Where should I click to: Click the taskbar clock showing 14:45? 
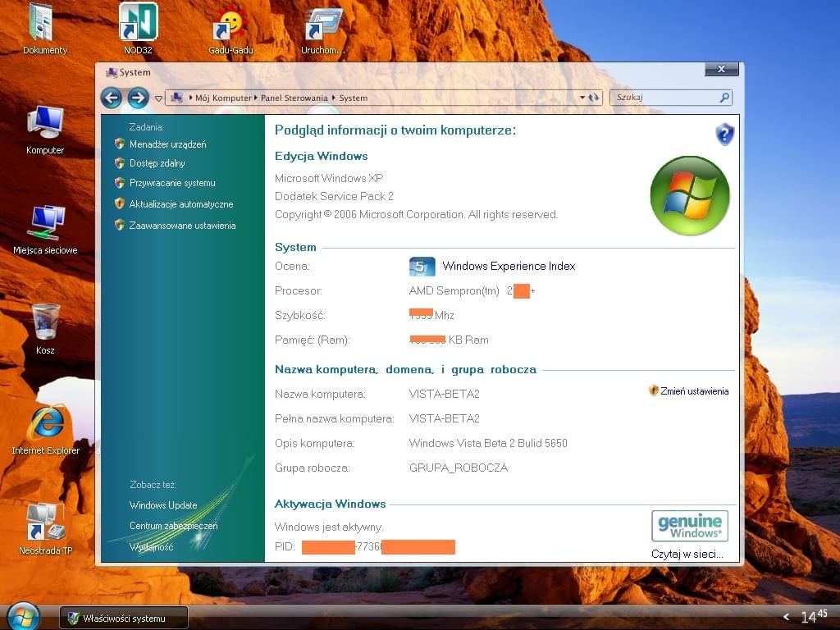click(x=814, y=616)
